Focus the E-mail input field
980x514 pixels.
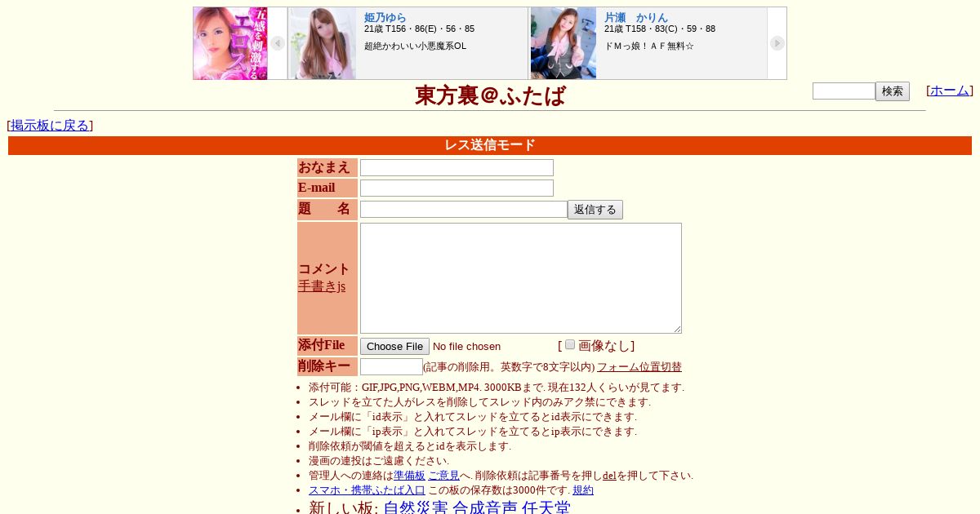tap(457, 188)
